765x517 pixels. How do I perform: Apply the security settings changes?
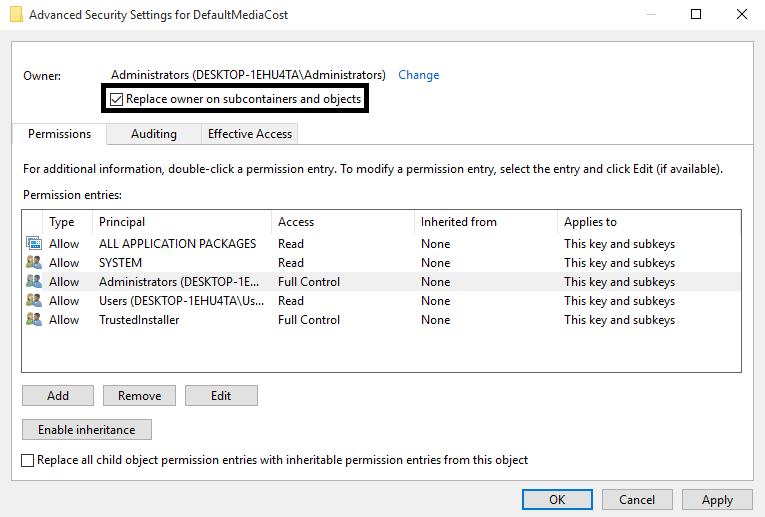[x=717, y=500]
